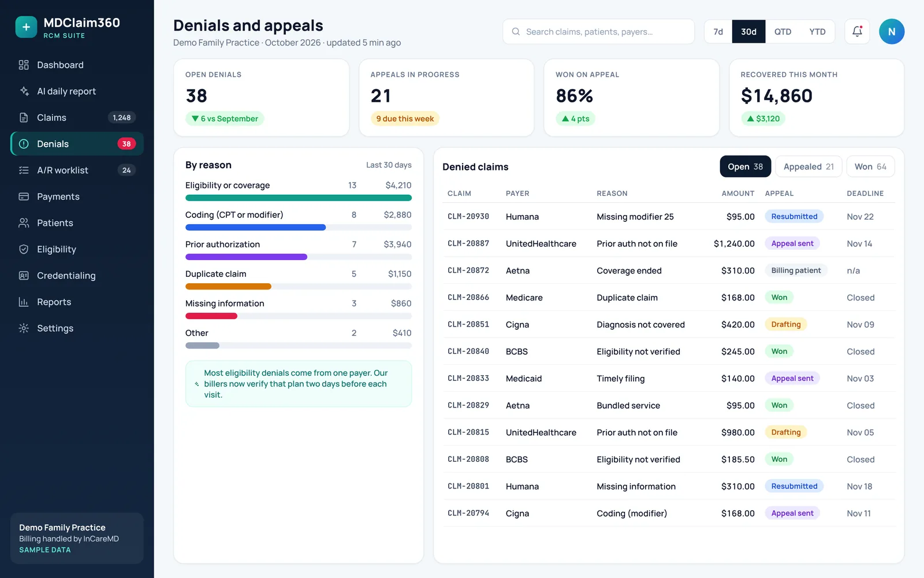
Task: Click the Reports bar chart icon
Action: pyautogui.click(x=24, y=302)
